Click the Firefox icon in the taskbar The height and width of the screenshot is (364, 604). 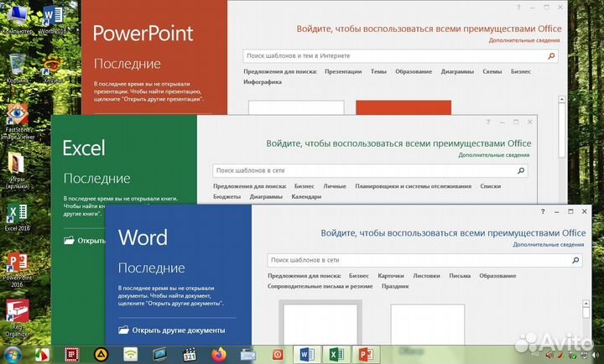[x=219, y=355]
